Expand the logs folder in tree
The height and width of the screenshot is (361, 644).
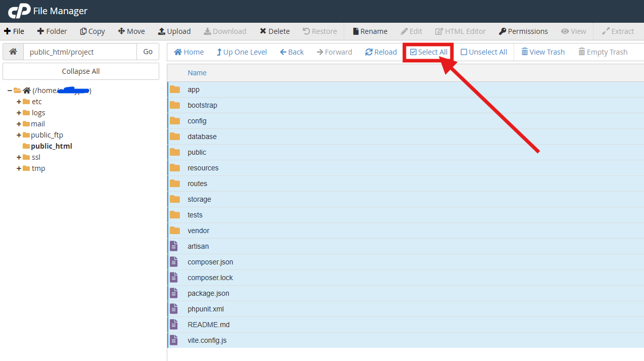[19, 113]
